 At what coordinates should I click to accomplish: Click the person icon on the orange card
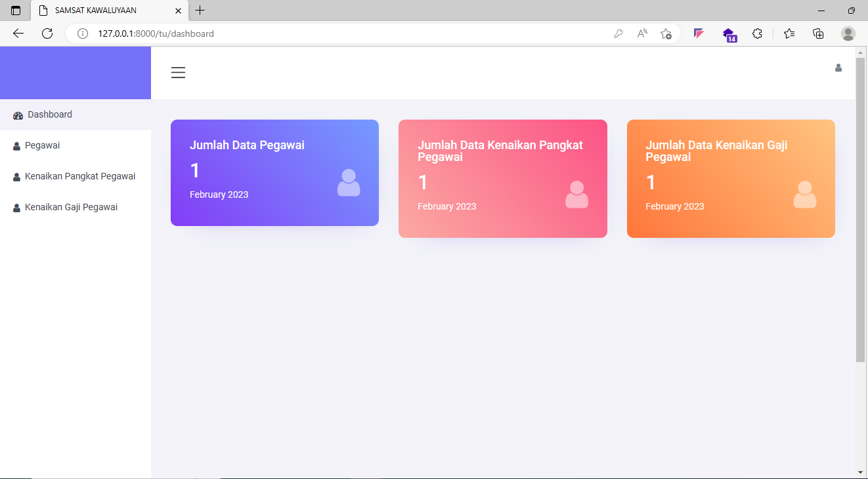(x=804, y=194)
